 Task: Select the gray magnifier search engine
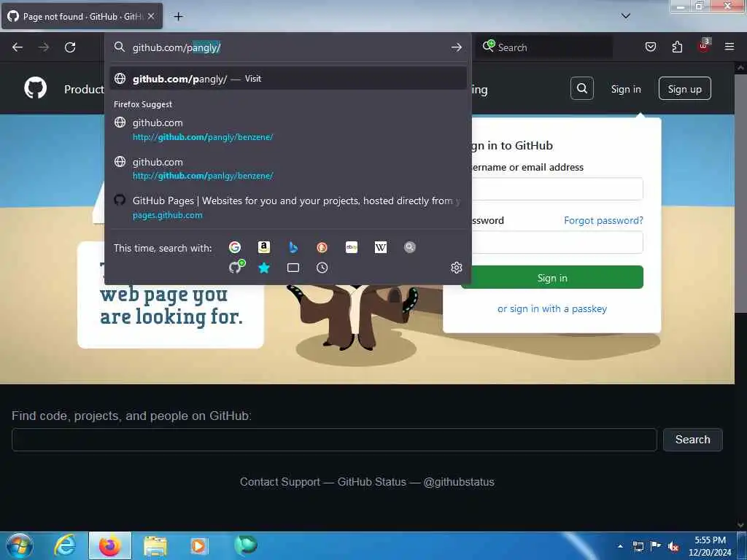[410, 247]
